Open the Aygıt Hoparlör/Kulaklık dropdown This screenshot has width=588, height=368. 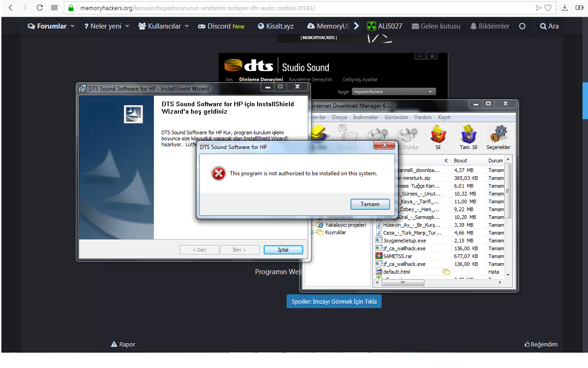pyautogui.click(x=394, y=92)
